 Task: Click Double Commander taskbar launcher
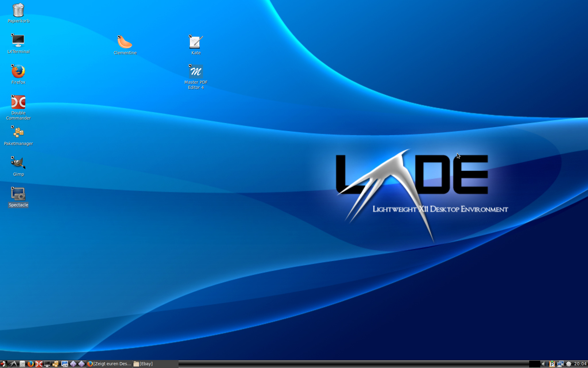[39, 364]
